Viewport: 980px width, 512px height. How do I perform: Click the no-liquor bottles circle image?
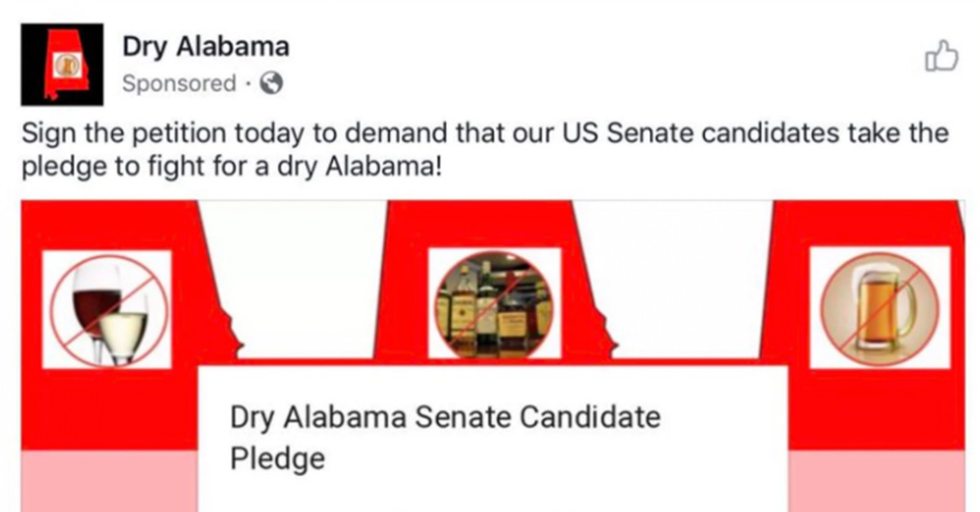coord(494,303)
